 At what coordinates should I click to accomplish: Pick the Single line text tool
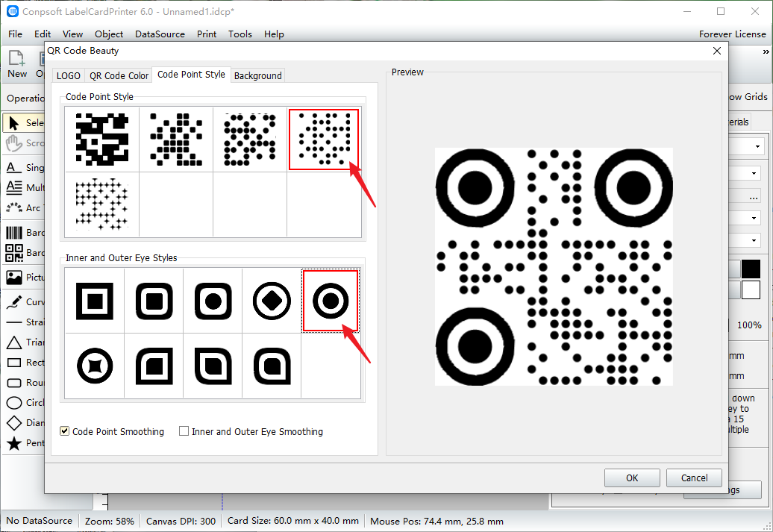[24, 168]
